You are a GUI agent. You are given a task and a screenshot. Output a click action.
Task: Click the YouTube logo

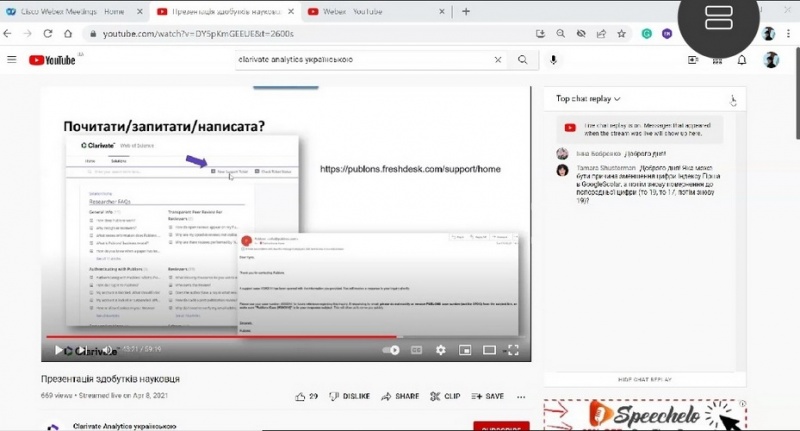click(x=52, y=60)
